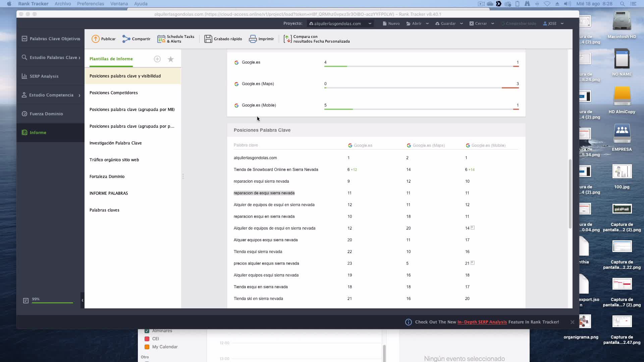
Task: Select Fortaleza Dominio template
Action: point(133,177)
